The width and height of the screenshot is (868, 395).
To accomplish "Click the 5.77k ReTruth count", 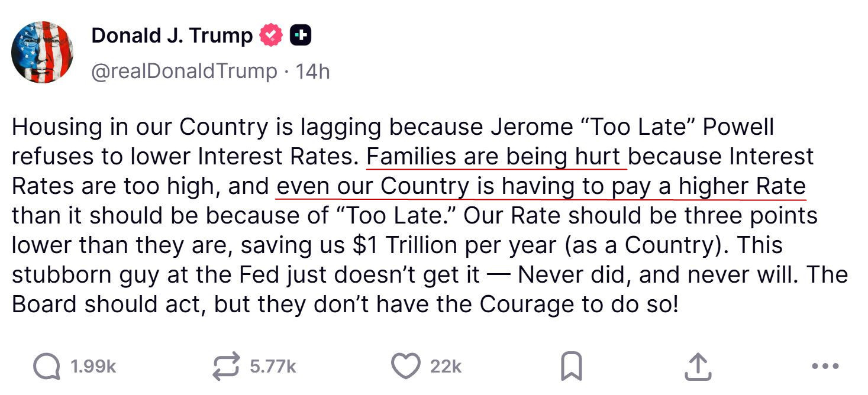I will tap(273, 367).
